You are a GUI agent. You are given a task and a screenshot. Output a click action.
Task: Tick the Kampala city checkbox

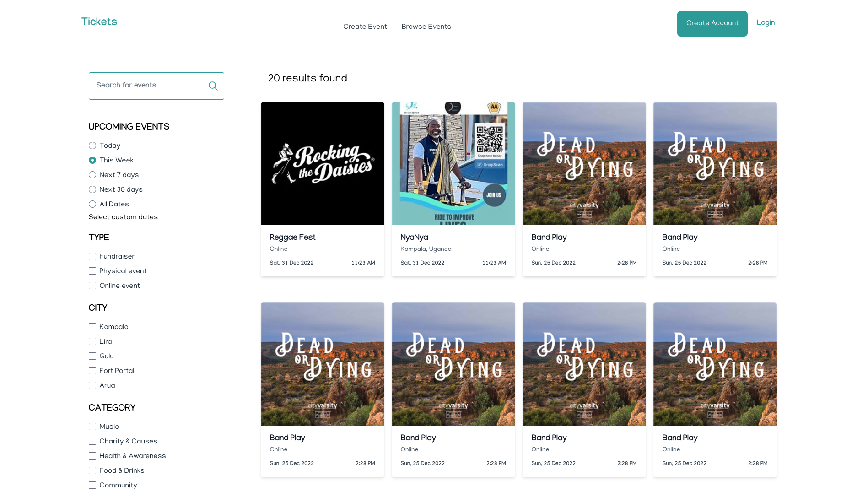(x=92, y=327)
